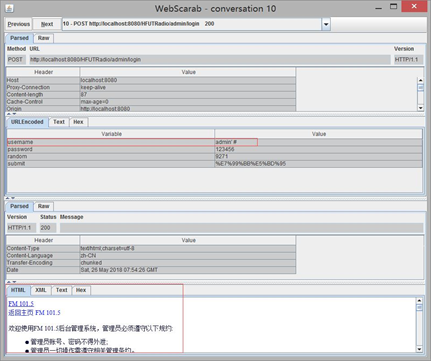Select the Host header row

click(x=151, y=80)
